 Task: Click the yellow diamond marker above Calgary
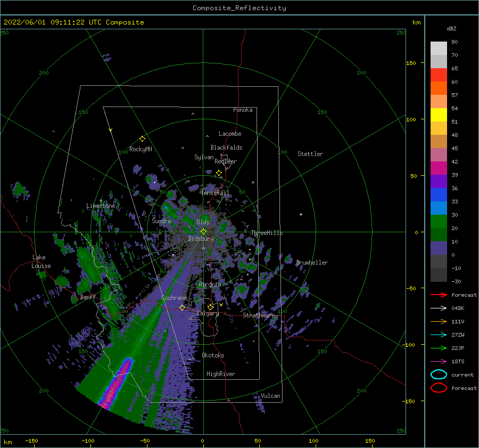point(210,307)
